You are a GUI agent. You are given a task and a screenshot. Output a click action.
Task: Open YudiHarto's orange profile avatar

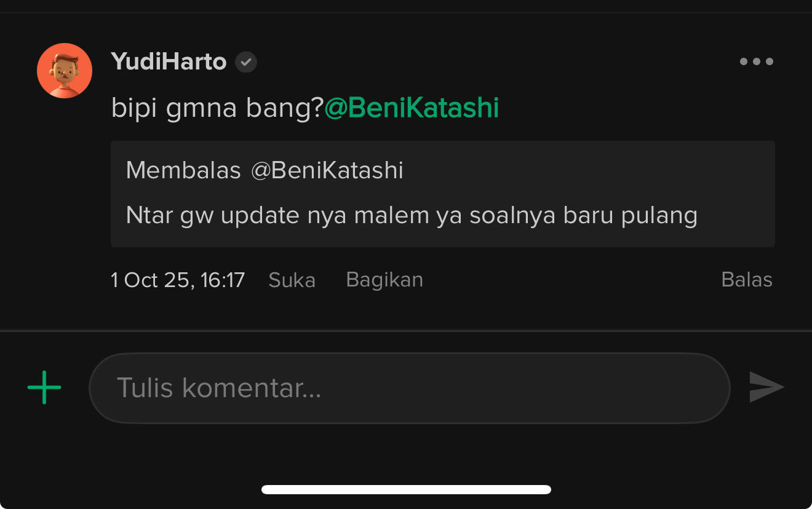(65, 71)
